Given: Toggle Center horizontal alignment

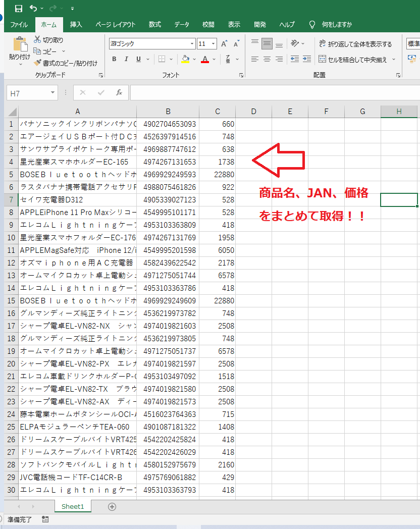Looking at the screenshot, I should (267, 60).
